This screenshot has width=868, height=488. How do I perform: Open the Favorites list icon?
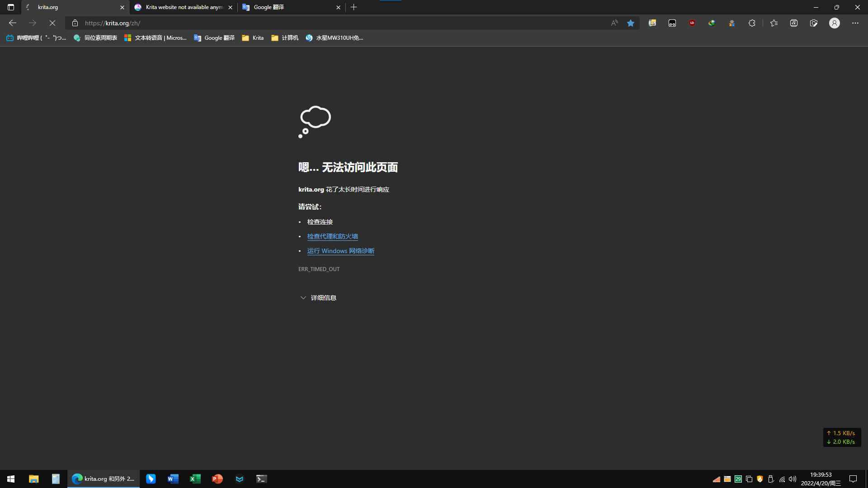[774, 23]
